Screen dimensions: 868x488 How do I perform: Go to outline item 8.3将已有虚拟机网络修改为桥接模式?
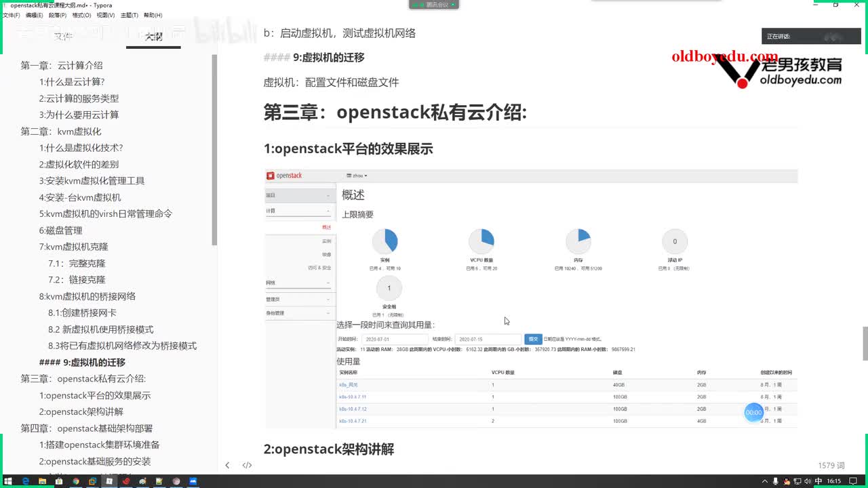pos(122,346)
